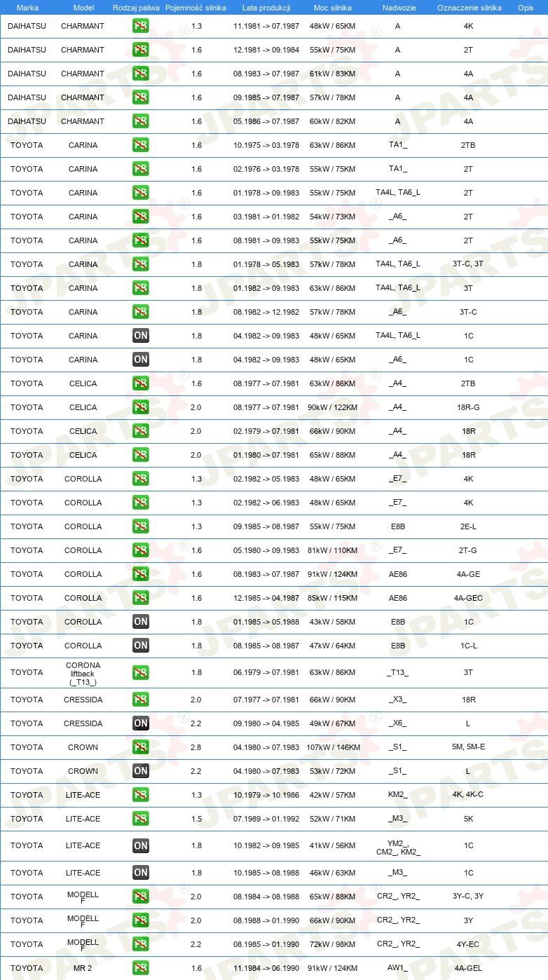
Task: Select the 'AW1_' body cell
Action: coord(398,968)
